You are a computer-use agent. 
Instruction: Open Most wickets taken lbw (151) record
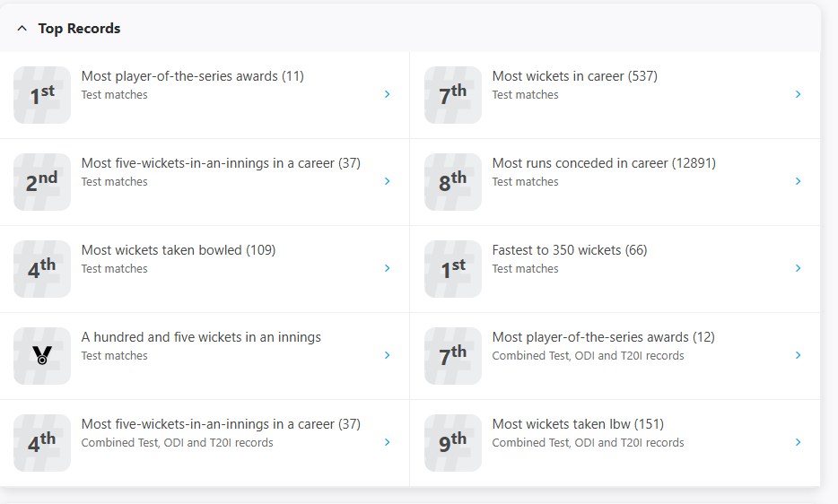(578, 424)
